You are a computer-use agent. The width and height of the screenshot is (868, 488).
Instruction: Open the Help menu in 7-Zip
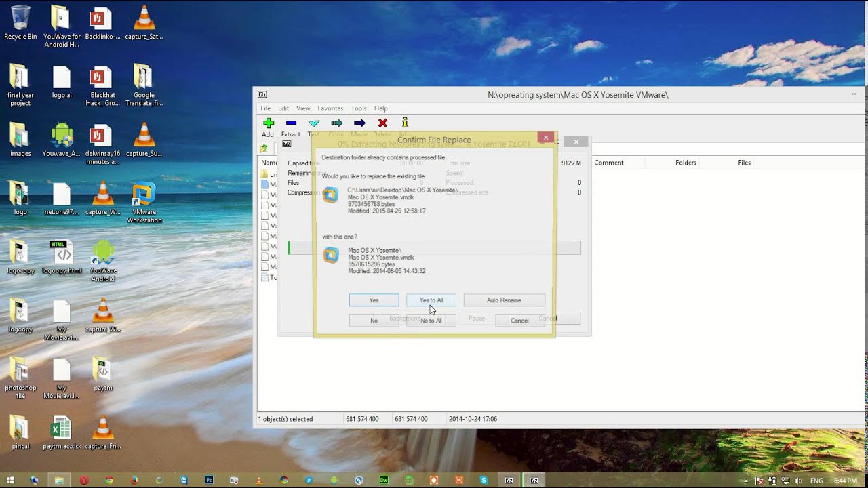pos(381,108)
